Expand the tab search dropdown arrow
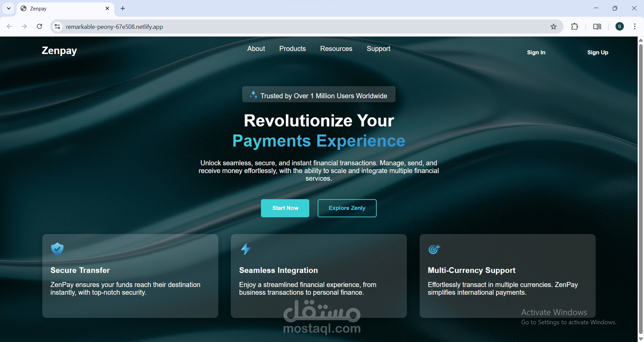The width and height of the screenshot is (644, 342). point(9,8)
